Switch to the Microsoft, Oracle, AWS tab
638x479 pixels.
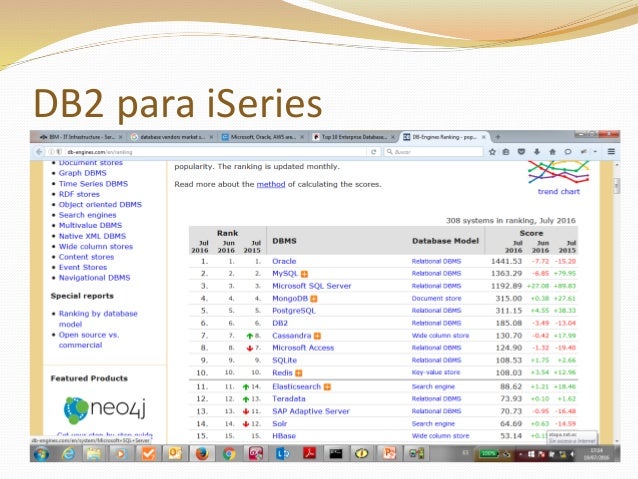click(263, 137)
